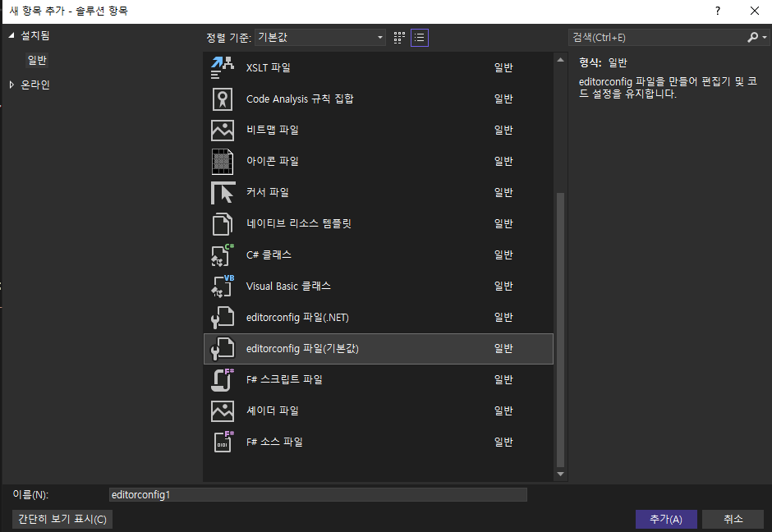This screenshot has height=532, width=772.
Task: Click the scroll down arrow of template list
Action: (x=560, y=474)
